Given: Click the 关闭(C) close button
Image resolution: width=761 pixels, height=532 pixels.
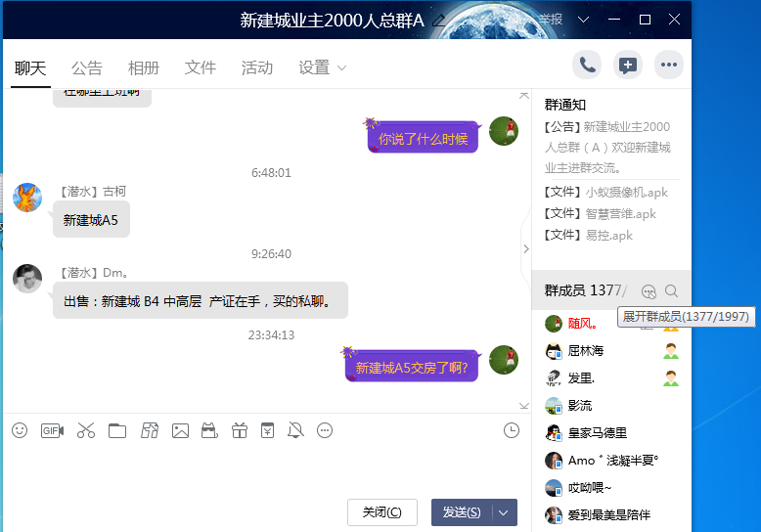Looking at the screenshot, I should pos(381,512).
